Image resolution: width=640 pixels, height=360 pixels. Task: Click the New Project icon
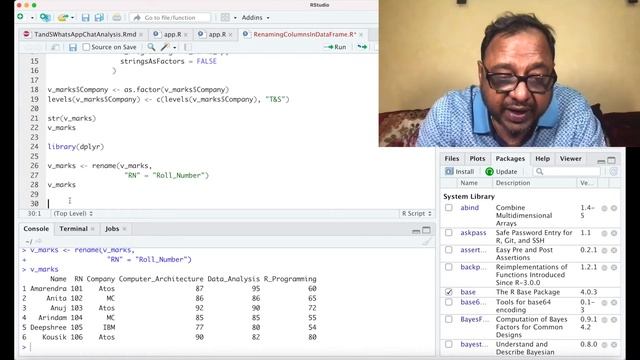[x=45, y=18]
